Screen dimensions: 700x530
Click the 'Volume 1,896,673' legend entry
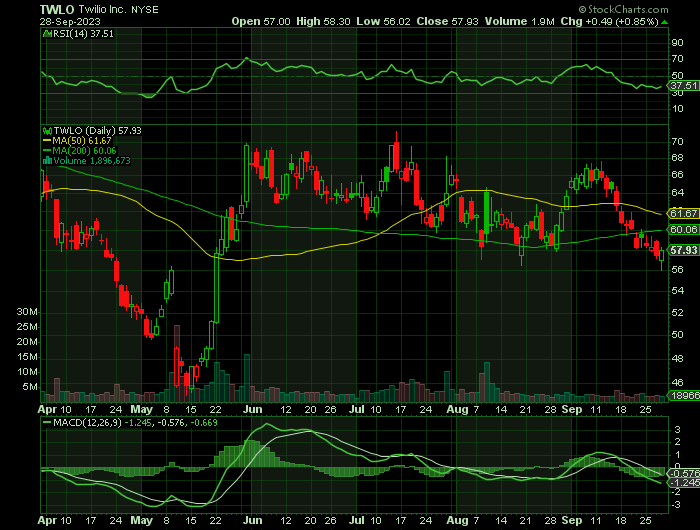pyautogui.click(x=92, y=161)
